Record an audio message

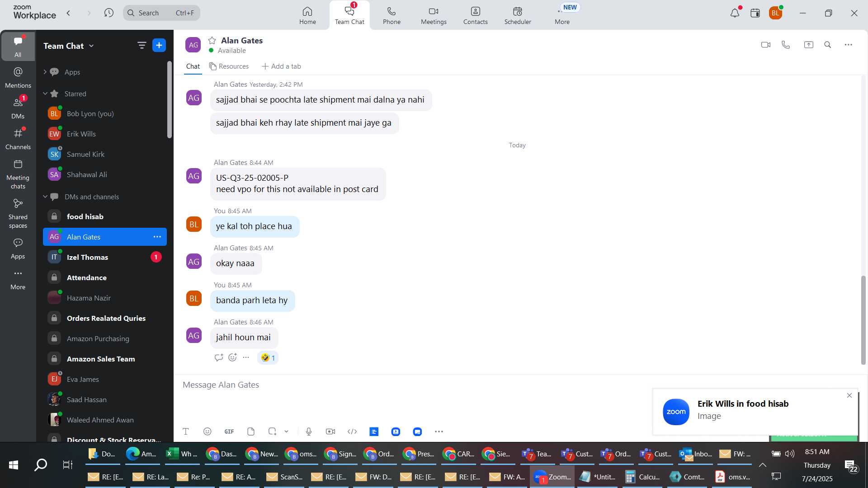(309, 432)
